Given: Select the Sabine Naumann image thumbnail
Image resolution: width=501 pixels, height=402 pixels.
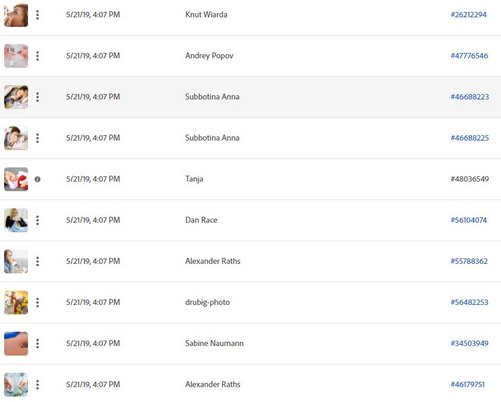Looking at the screenshot, I should (16, 343).
